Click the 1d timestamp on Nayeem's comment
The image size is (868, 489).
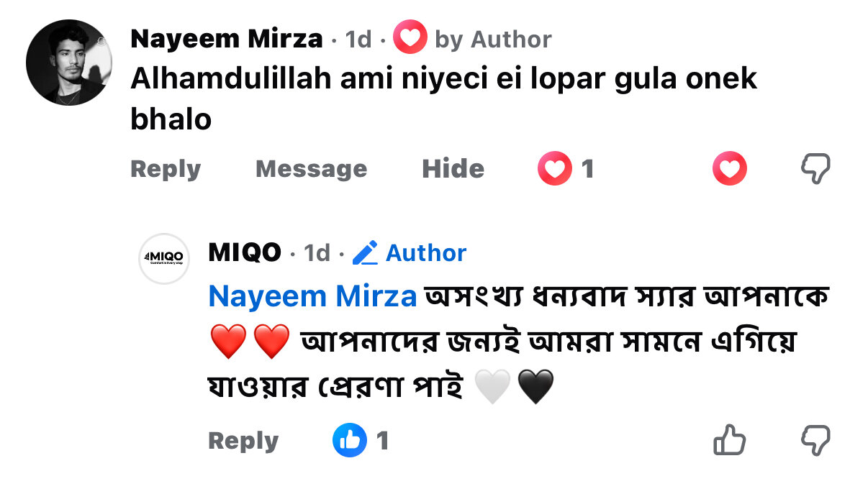click(358, 39)
